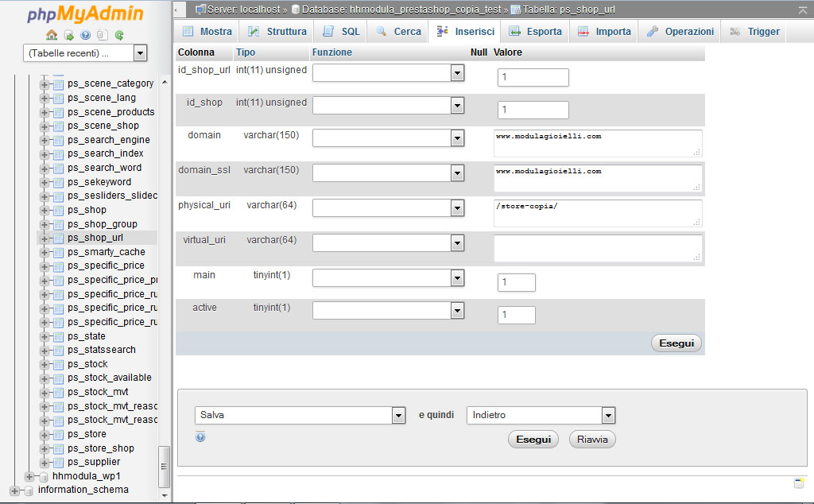Click the Riavvia reset button
814x504 pixels.
point(592,439)
